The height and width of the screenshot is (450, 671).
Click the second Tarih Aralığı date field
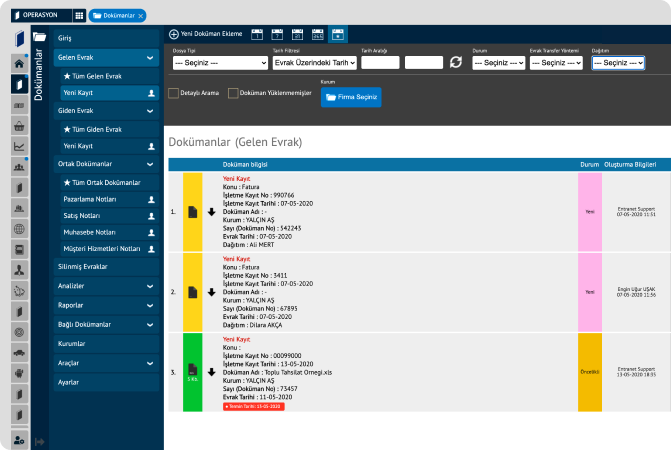click(424, 62)
